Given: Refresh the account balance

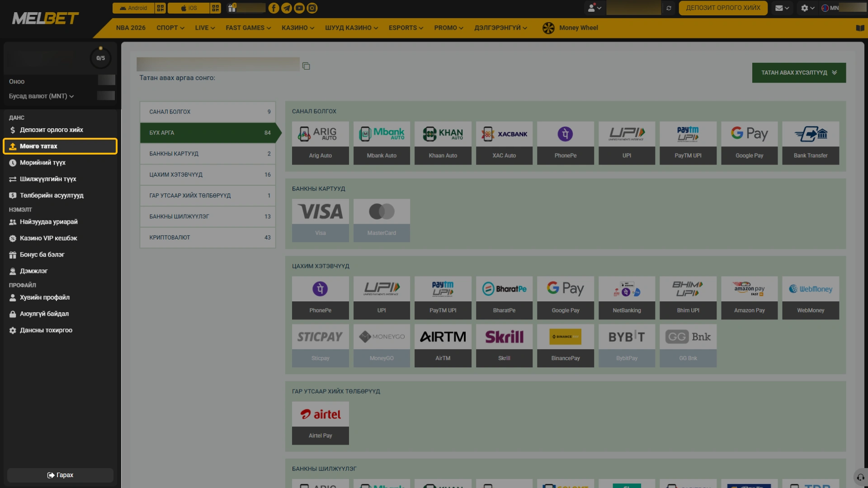Looking at the screenshot, I should coord(669,8).
